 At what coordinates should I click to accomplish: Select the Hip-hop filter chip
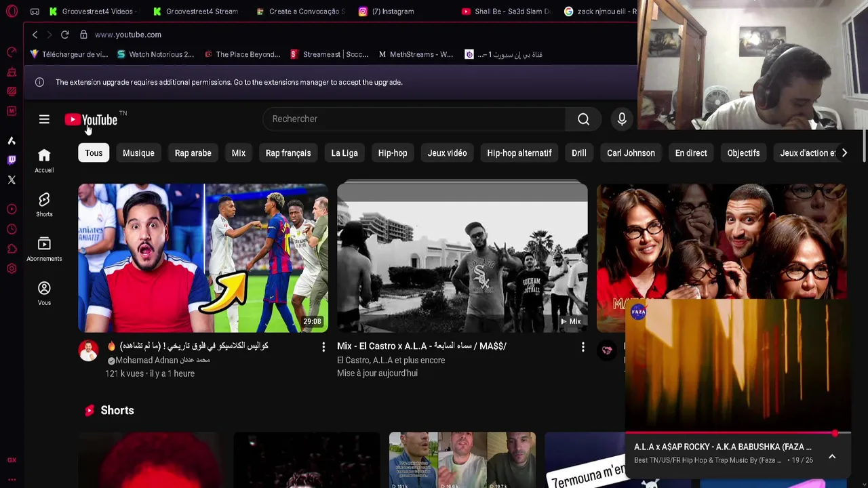393,153
